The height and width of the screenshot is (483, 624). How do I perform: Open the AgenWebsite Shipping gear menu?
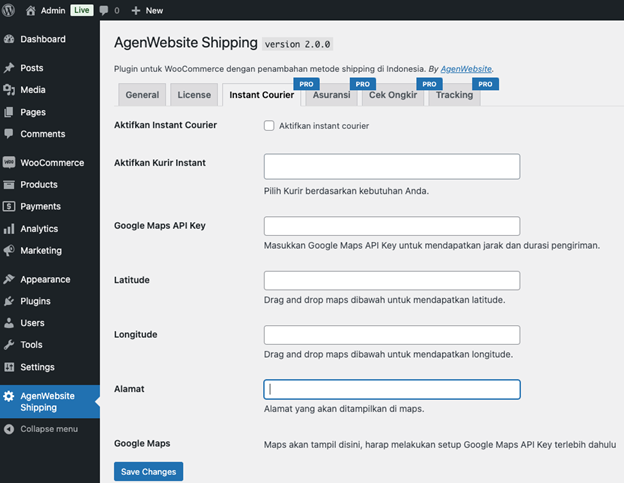coord(9,397)
